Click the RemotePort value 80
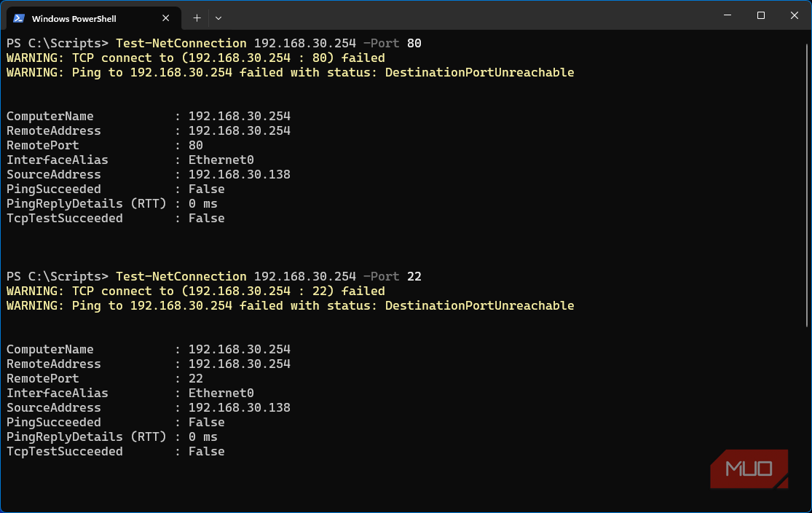The image size is (812, 513). (x=196, y=145)
